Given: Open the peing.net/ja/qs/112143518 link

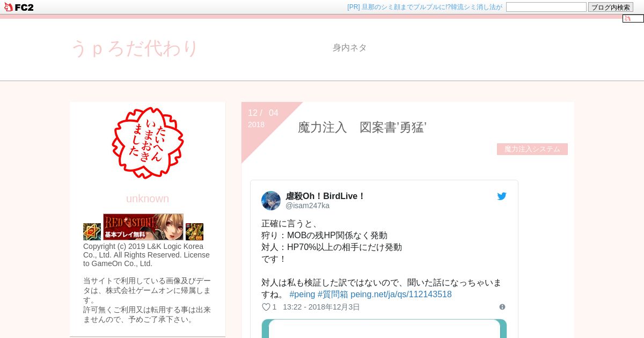Looking at the screenshot, I should (401, 295).
